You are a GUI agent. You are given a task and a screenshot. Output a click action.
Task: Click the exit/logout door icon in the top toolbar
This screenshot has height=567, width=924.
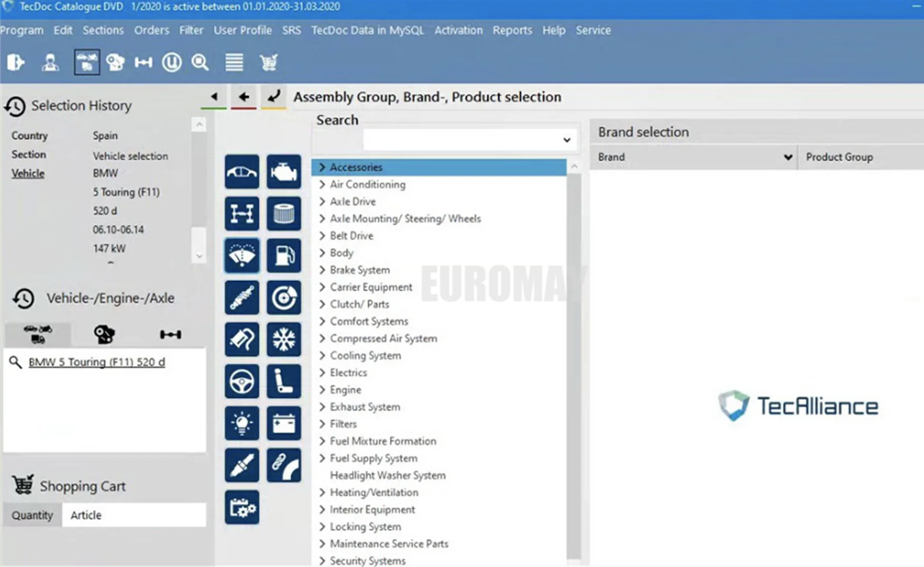point(16,62)
